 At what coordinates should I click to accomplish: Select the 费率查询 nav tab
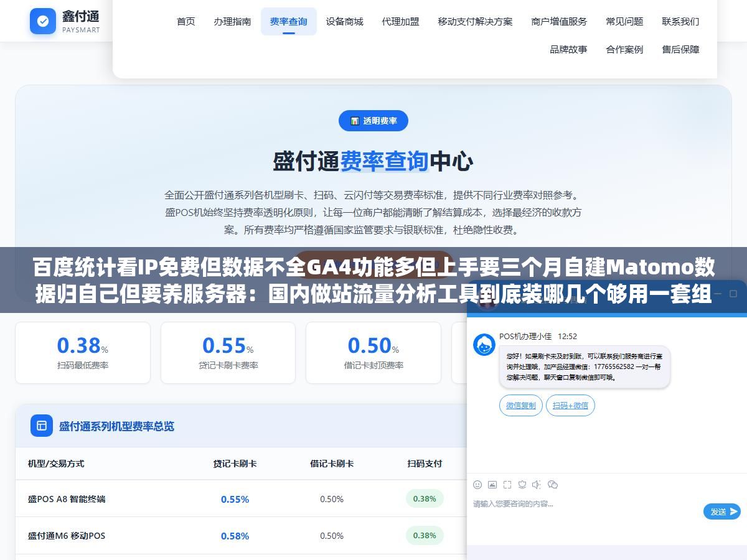288,21
